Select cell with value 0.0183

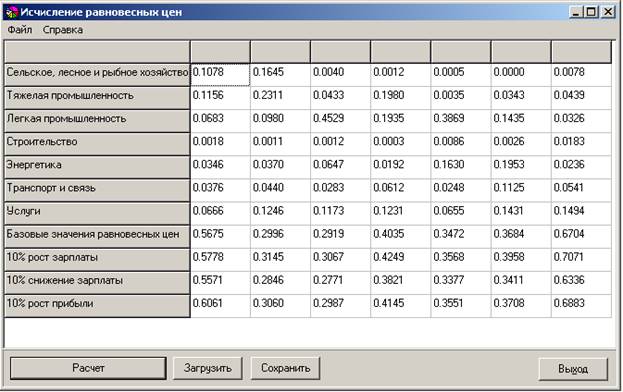581,144
